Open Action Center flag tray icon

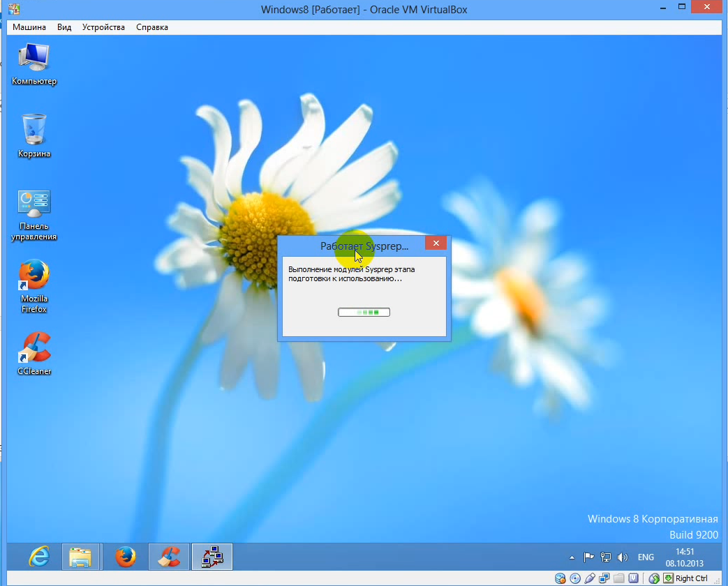588,557
